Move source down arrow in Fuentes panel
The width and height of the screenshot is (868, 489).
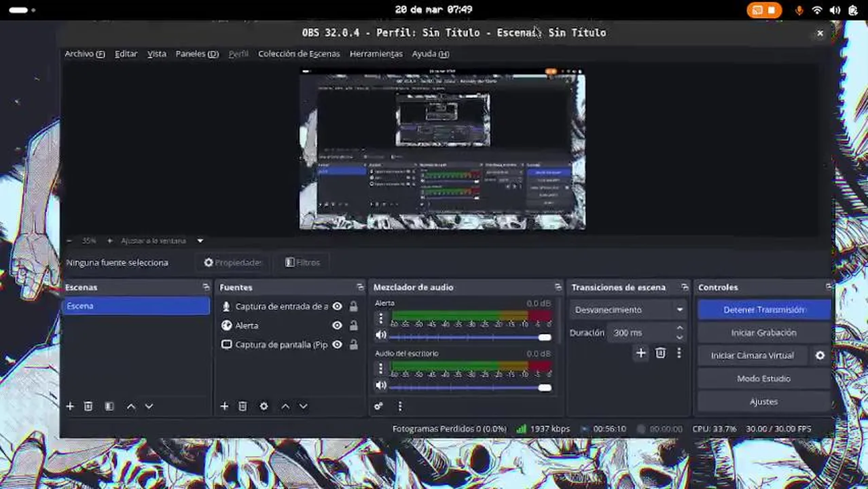pyautogui.click(x=303, y=406)
